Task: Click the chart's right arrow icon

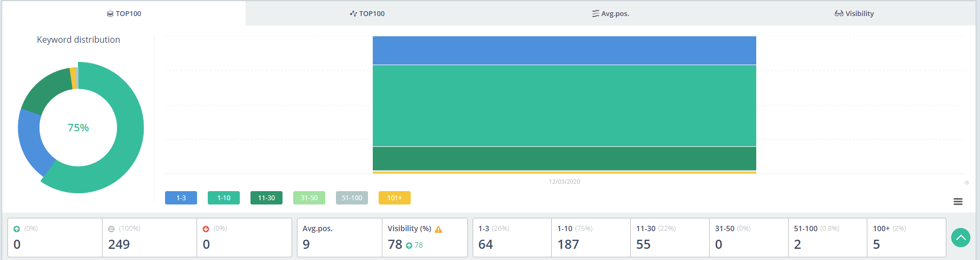Action: coord(967,183)
